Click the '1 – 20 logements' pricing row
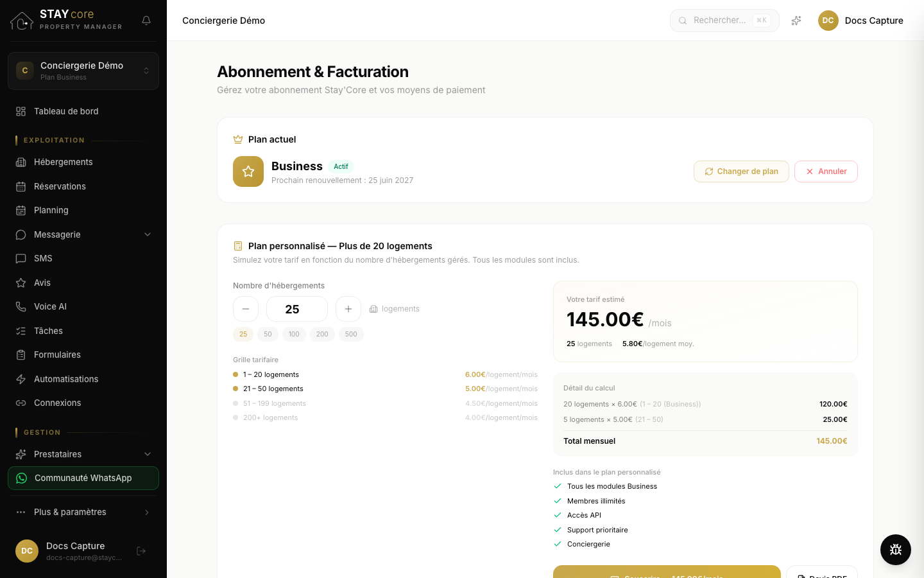Image resolution: width=924 pixels, height=578 pixels. (385, 374)
